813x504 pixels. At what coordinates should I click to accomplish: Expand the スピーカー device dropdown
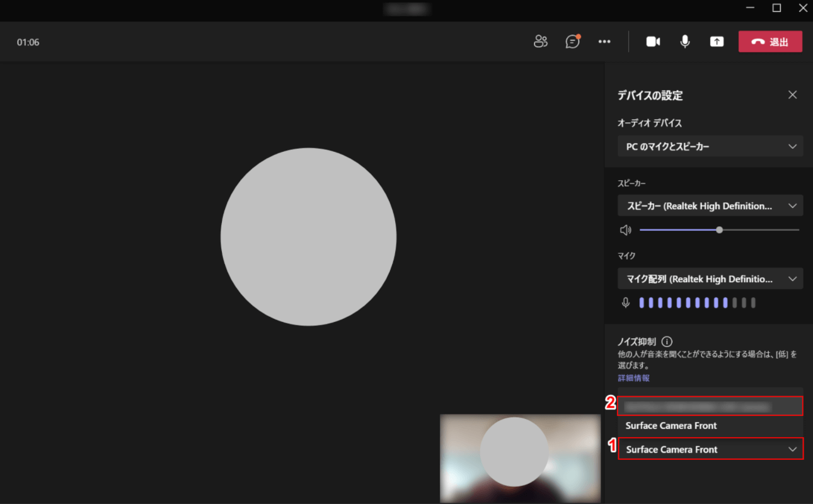[710, 206]
